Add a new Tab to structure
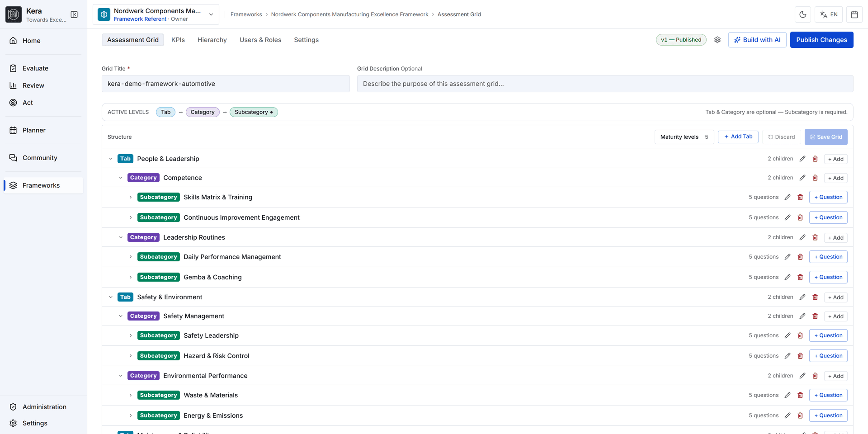Screen dimensions: 868x434 [x=738, y=137]
